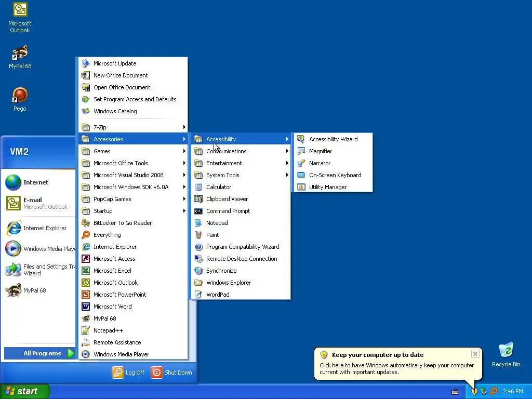Expand Microsoft Visual Studio 2008 folder

133,175
